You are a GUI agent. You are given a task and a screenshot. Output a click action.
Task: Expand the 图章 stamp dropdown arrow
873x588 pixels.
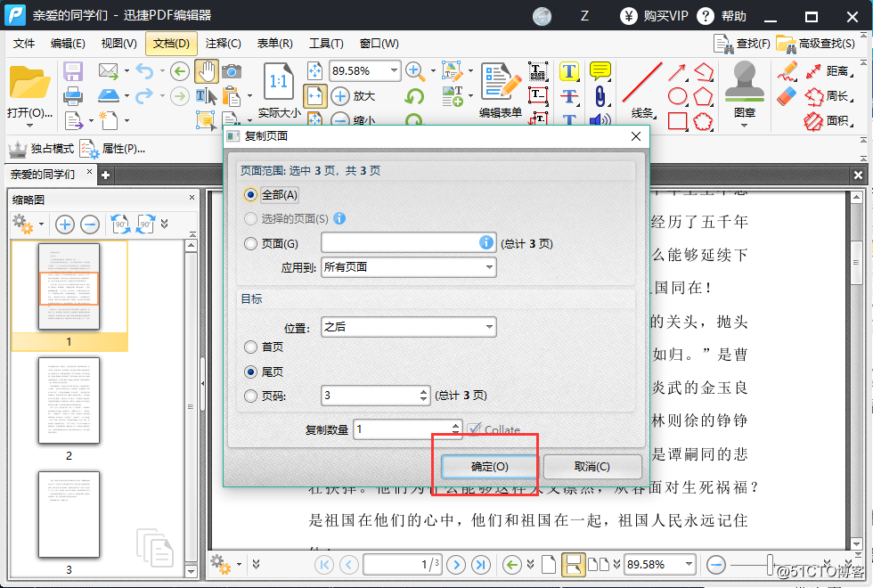pyautogui.click(x=745, y=126)
